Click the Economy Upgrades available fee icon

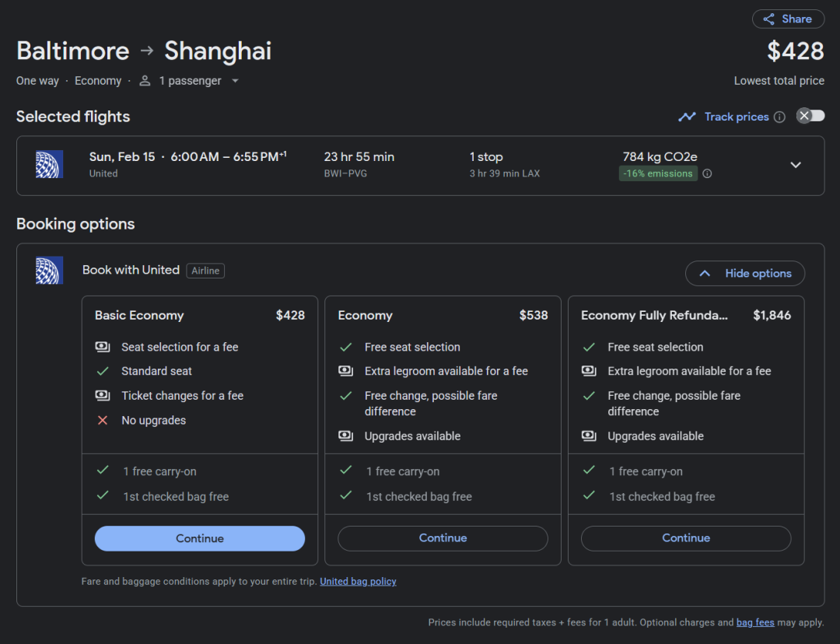[x=346, y=436]
